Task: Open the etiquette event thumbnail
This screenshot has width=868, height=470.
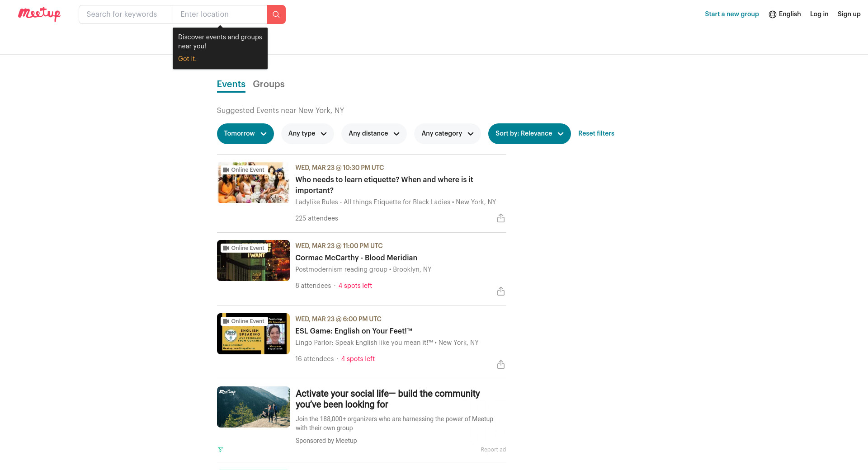Action: [253, 183]
